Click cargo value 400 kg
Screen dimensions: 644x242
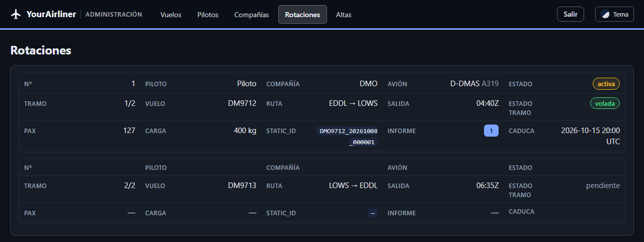pos(245,131)
